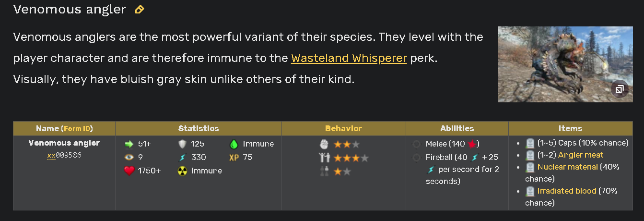Select the circle next to Fireball ability

point(417,158)
